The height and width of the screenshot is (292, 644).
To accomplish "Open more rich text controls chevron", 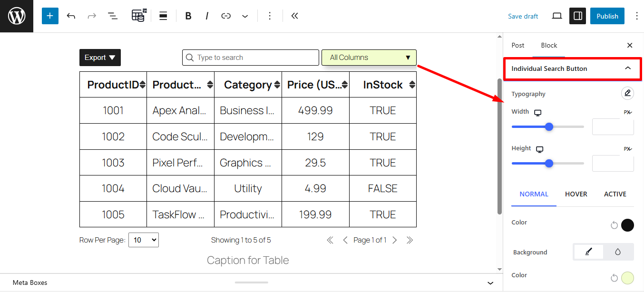I will coord(245,16).
